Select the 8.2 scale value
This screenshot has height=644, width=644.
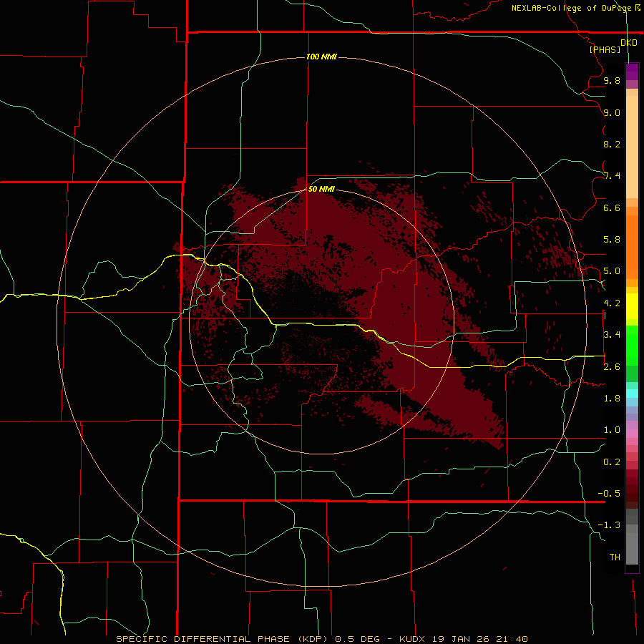click(612, 144)
